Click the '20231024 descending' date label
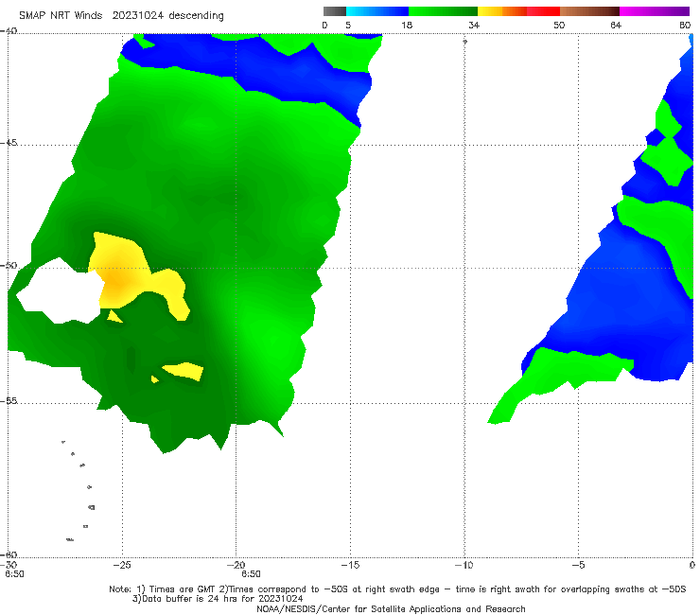The height and width of the screenshot is (615, 700). point(167,15)
